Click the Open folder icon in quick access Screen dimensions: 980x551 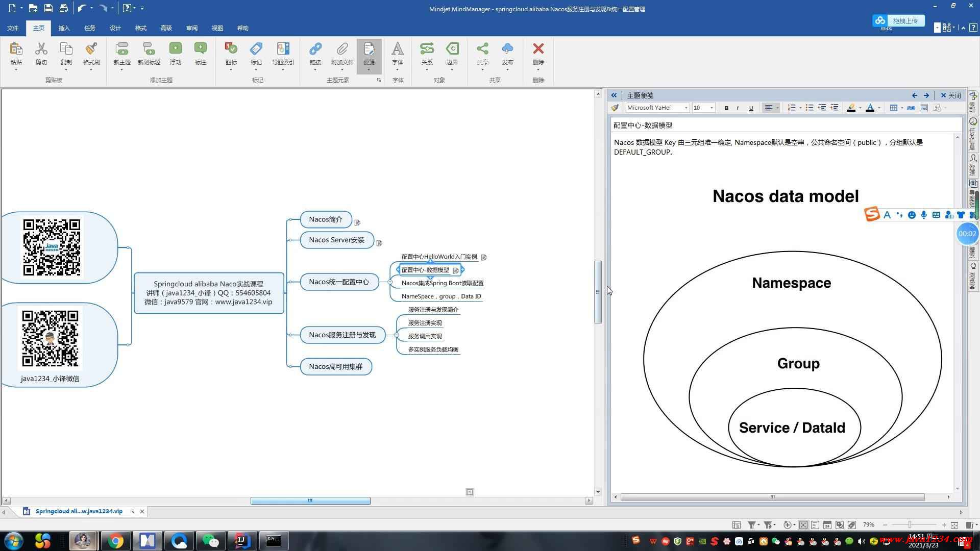point(33,8)
